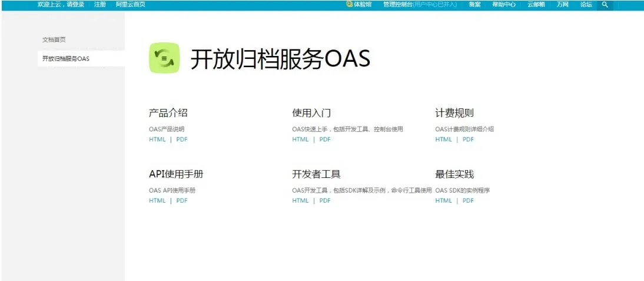The height and width of the screenshot is (281, 644).
Task: Click the 开发者工具 section heading
Action: (x=316, y=174)
